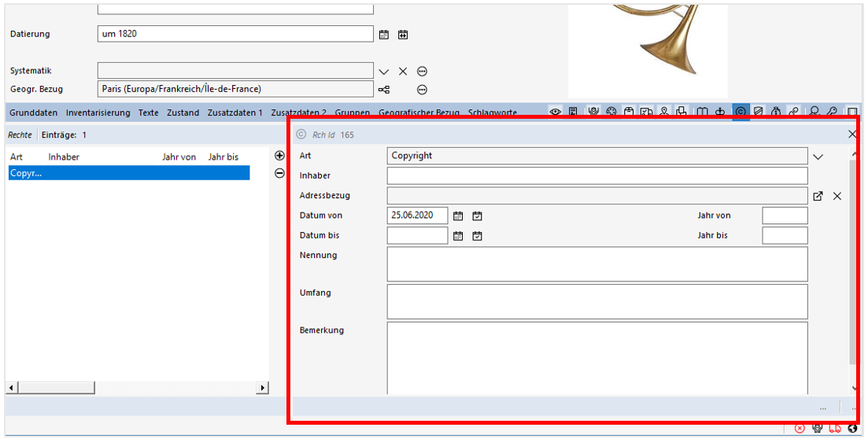The width and height of the screenshot is (868, 442).
Task: Open the Zustand tab
Action: click(x=183, y=112)
